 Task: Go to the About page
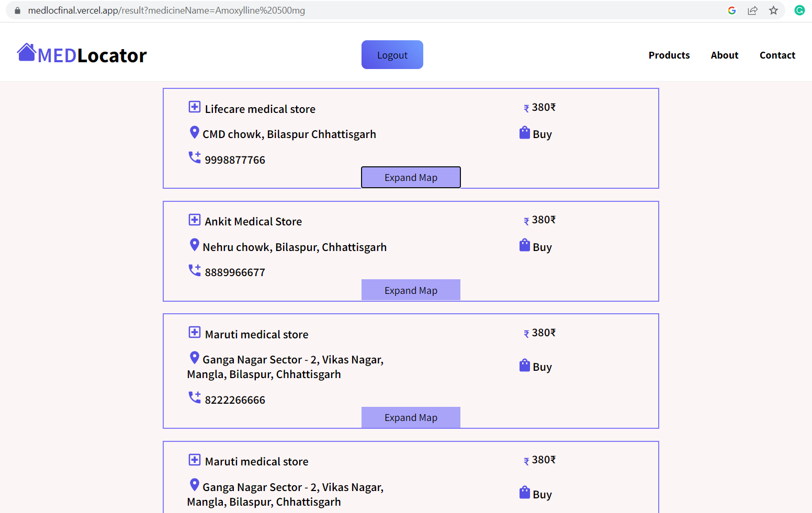[724, 55]
